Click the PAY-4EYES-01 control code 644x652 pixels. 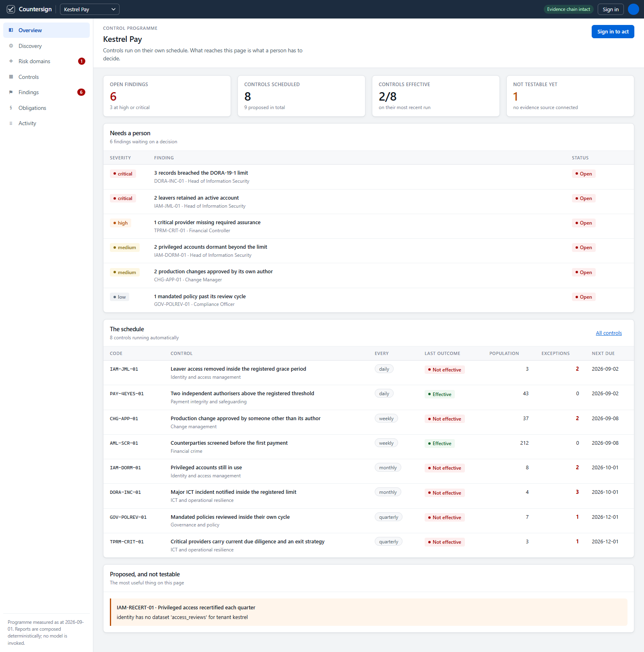127,394
